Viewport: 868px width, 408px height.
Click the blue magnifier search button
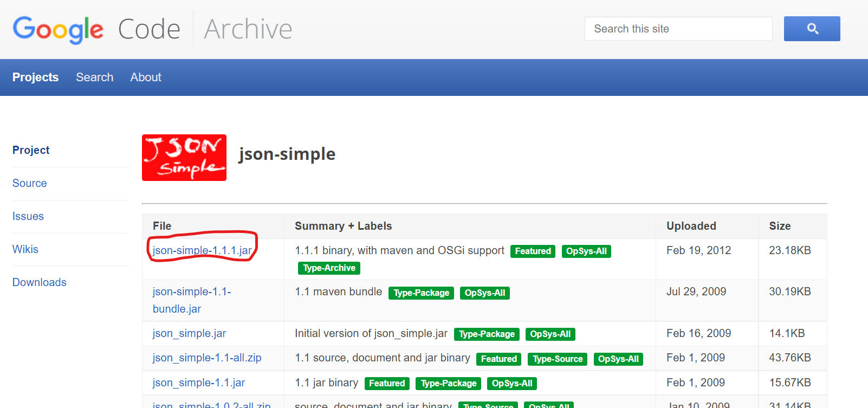812,29
